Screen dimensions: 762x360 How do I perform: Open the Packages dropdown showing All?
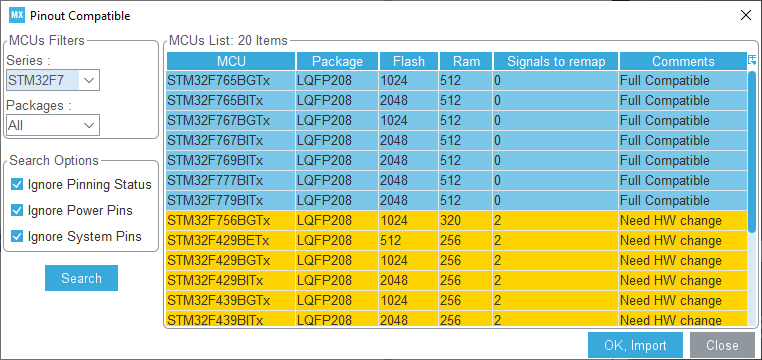click(53, 125)
